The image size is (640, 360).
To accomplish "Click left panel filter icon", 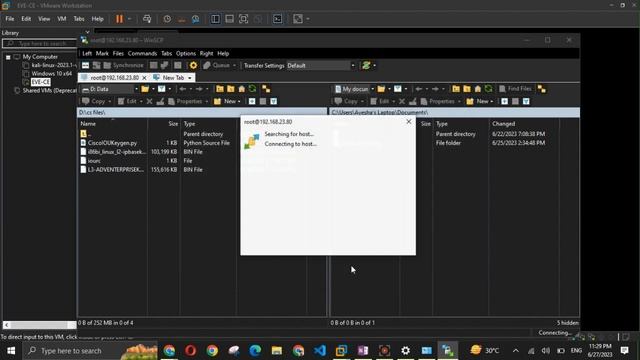I will tap(162, 89).
